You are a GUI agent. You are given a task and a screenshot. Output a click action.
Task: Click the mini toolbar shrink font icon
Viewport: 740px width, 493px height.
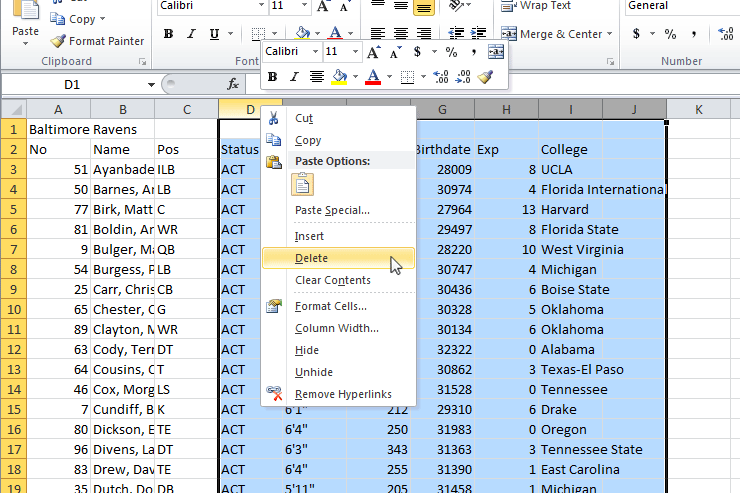395,52
